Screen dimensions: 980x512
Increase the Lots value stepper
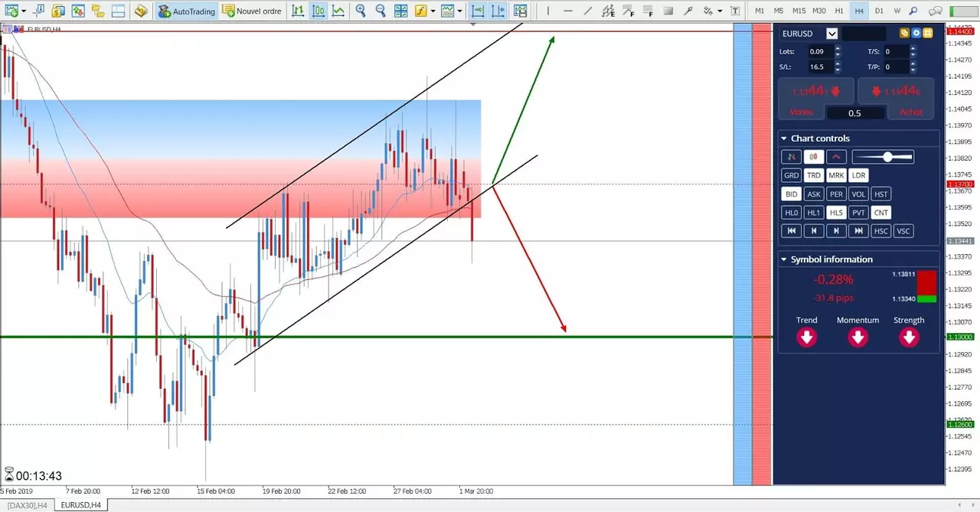pyautogui.click(x=838, y=48)
